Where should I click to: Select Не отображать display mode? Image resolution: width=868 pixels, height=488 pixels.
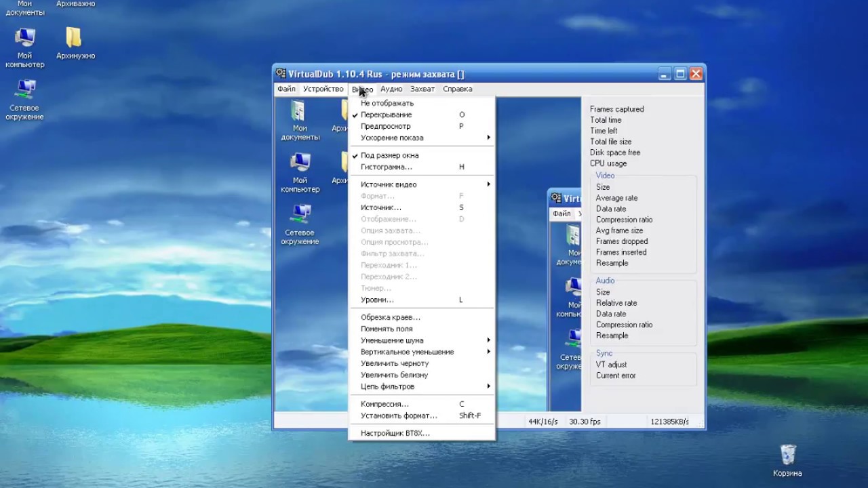[x=421, y=103]
